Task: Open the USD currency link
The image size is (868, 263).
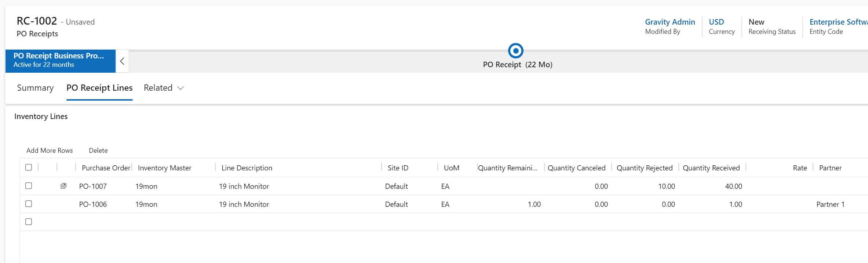Action: 716,22
